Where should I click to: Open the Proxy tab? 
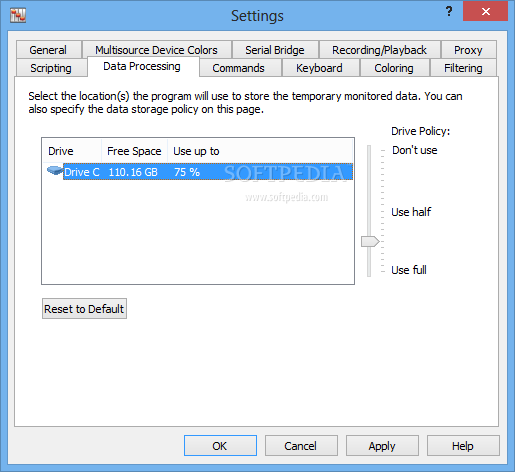468,50
